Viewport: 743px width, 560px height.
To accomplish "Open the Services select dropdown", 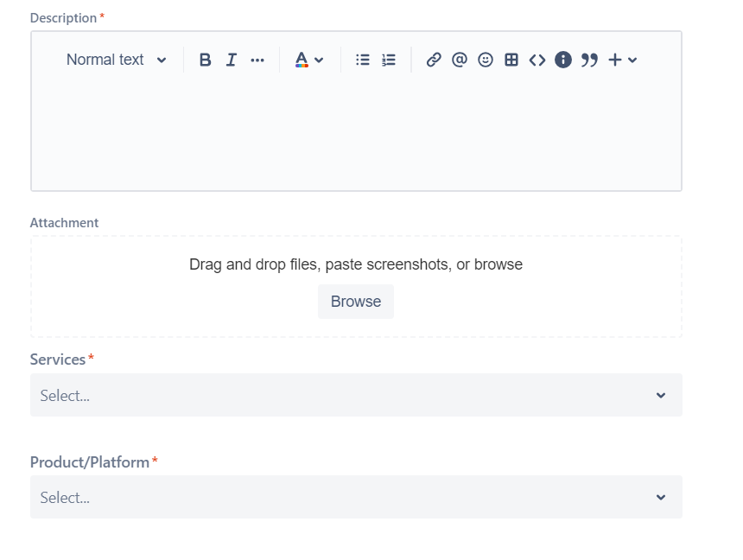I will 356,395.
